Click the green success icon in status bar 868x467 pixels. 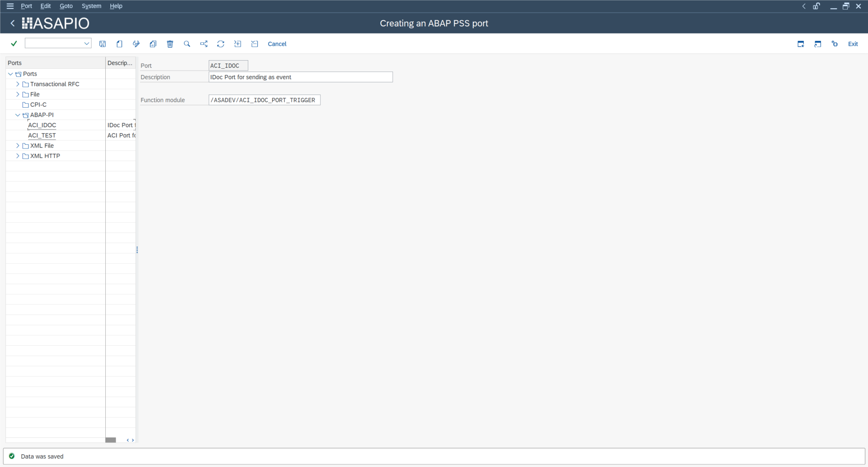pos(12,456)
